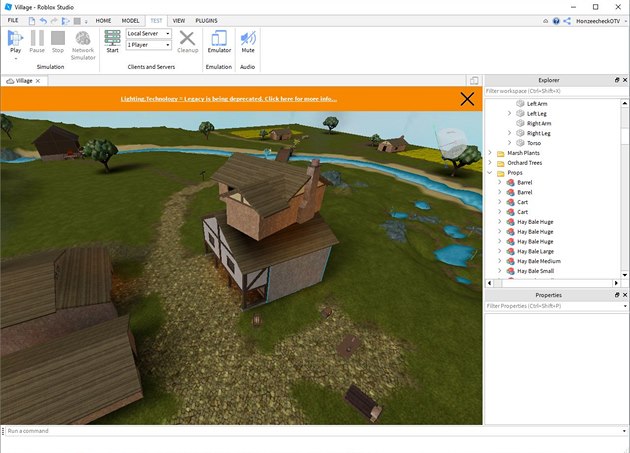630x453 pixels.
Task: Click the Orchard Trees folder icon
Action: coord(501,163)
